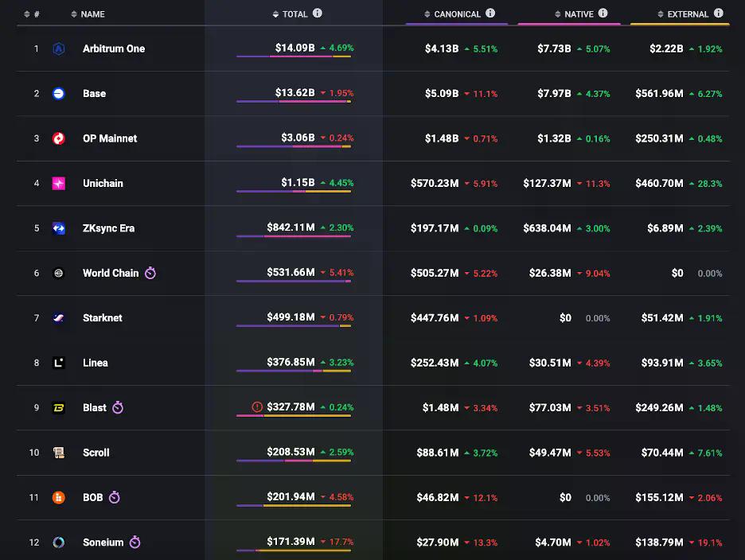
Task: Click World Chain canonical value $505.27M
Action: click(x=435, y=273)
